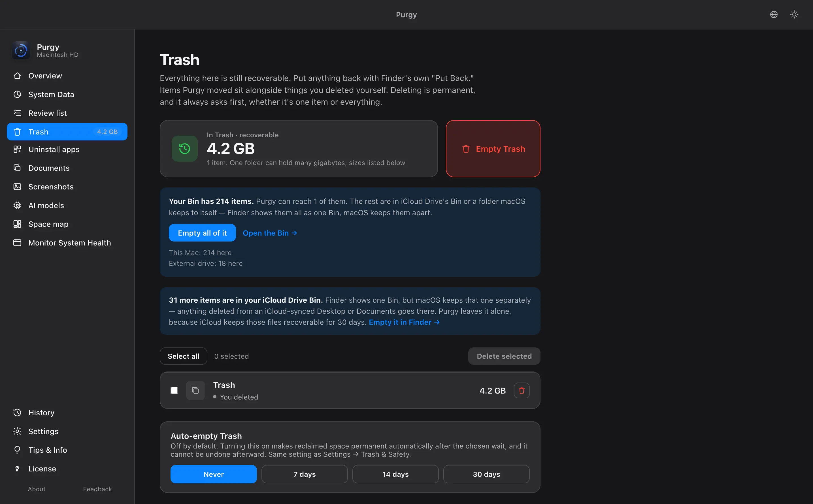The width and height of the screenshot is (813, 504).
Task: Open the About link
Action: [x=37, y=489]
